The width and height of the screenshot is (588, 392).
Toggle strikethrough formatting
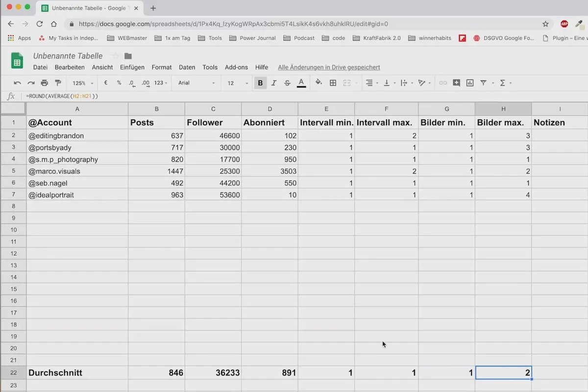tap(288, 83)
